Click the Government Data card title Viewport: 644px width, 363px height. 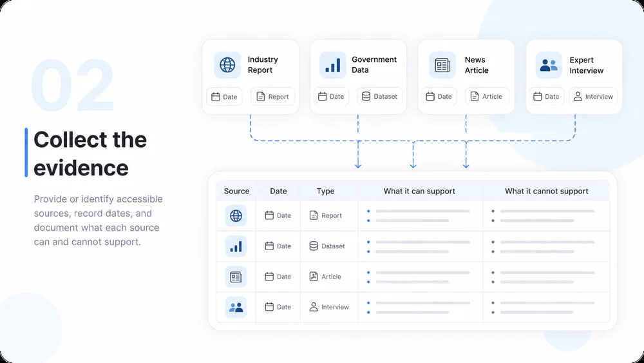[x=374, y=65]
